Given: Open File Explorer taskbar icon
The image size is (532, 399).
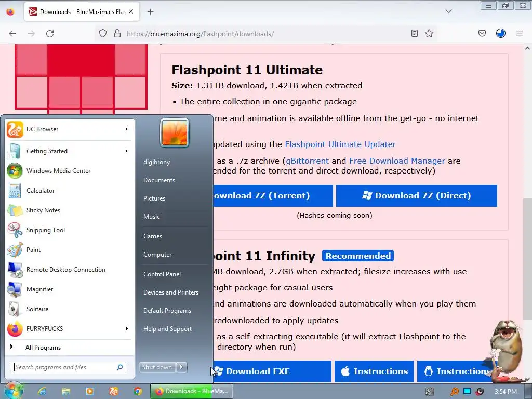Looking at the screenshot, I should click(x=66, y=391).
